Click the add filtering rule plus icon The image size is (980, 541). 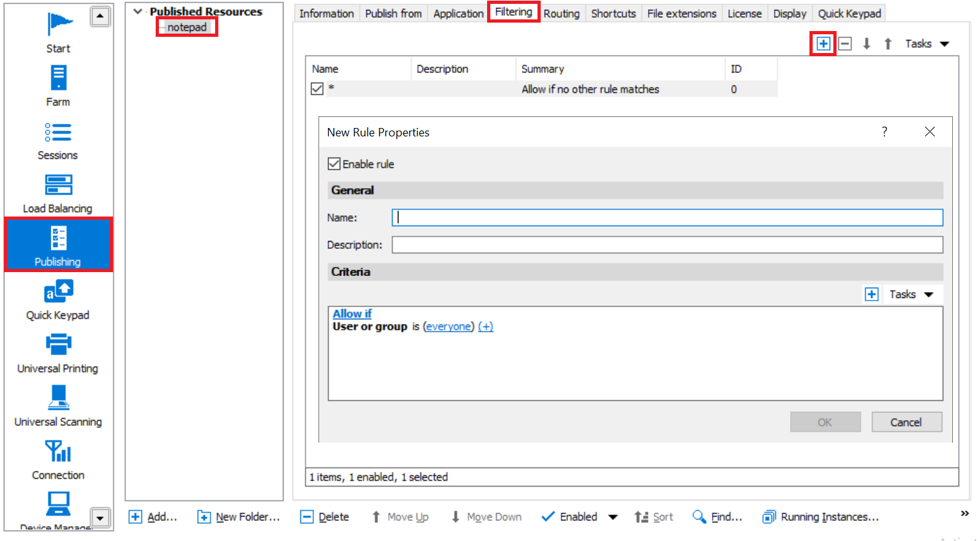coord(823,44)
